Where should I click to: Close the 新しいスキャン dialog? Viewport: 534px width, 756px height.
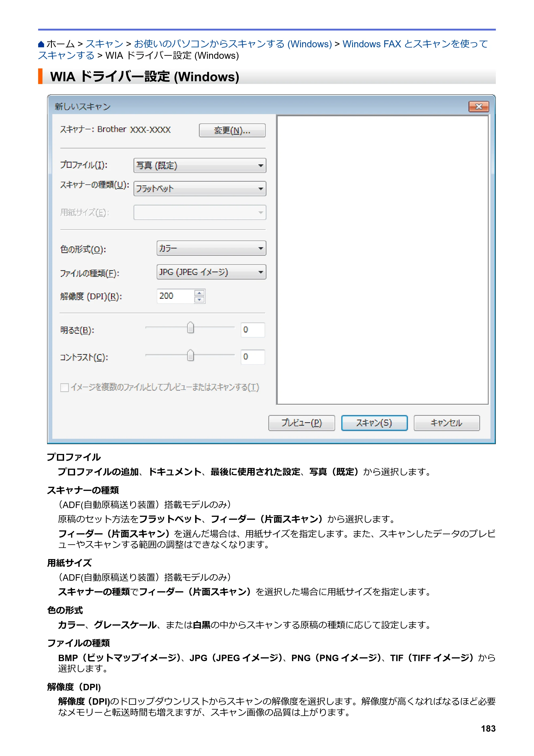coord(479,106)
